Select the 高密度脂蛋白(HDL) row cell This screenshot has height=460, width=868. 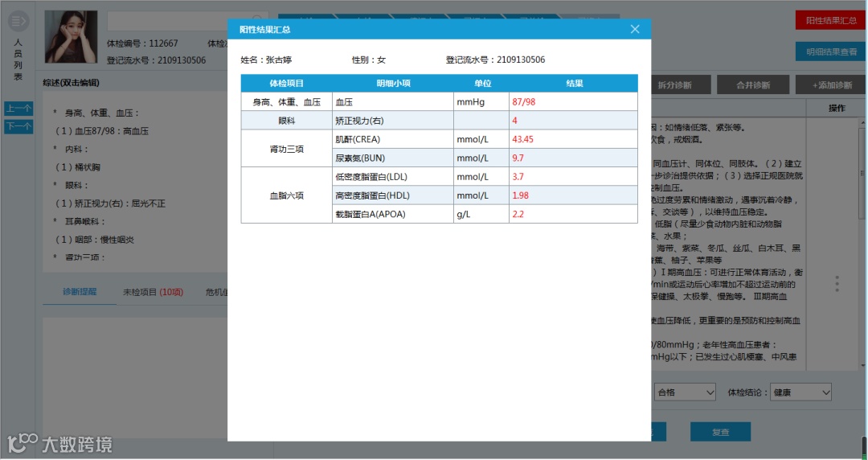click(393, 195)
